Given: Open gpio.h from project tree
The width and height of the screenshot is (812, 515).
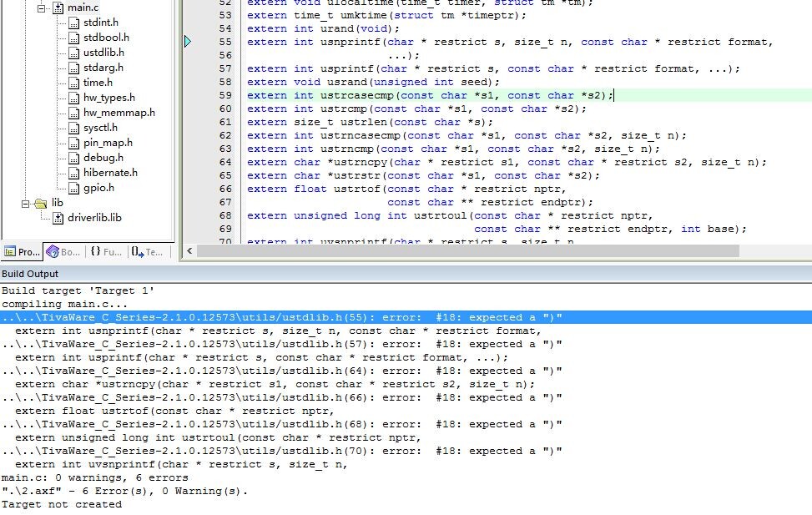Looking at the screenshot, I should 98,188.
